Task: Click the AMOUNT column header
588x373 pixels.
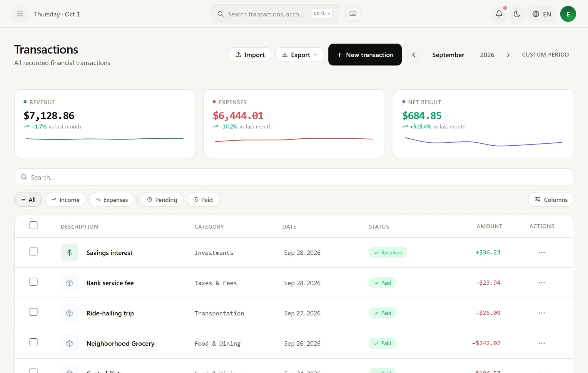Action: (x=489, y=226)
